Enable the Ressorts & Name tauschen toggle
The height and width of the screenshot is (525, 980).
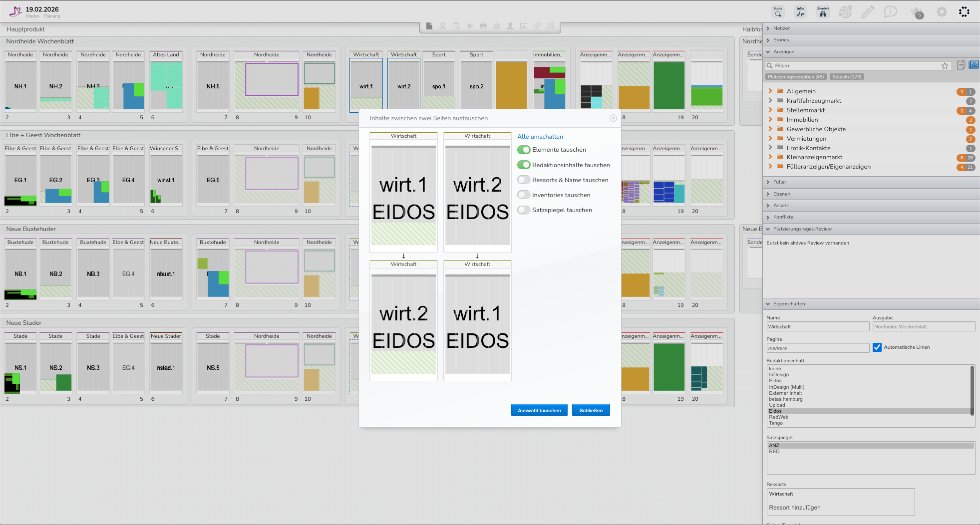(x=523, y=180)
